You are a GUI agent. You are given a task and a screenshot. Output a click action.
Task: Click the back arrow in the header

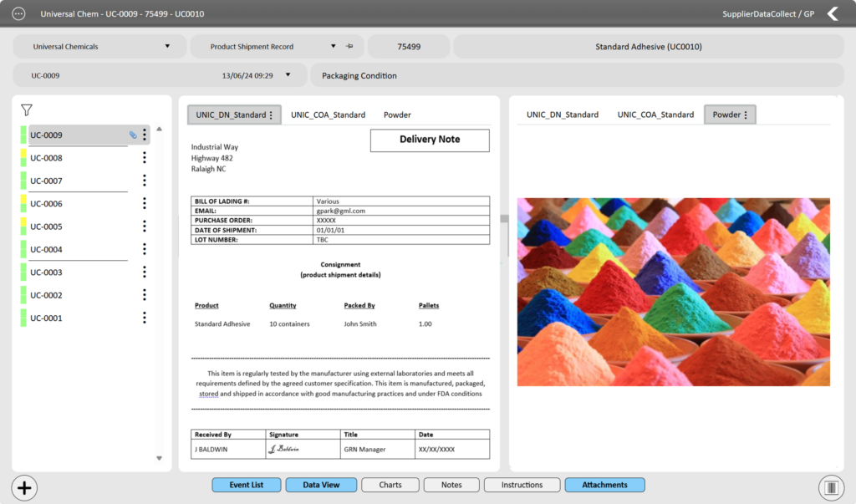click(x=833, y=13)
